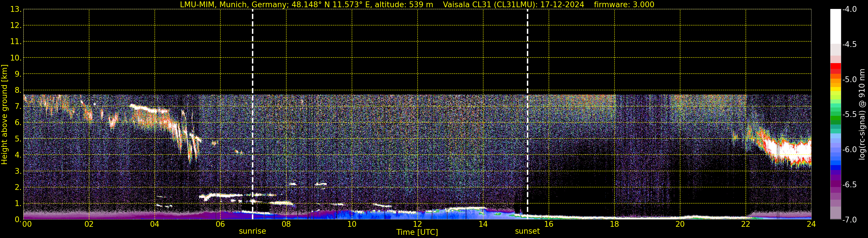Pick the white top segment of the colorbar
868x238 pixels.
click(x=835, y=27)
